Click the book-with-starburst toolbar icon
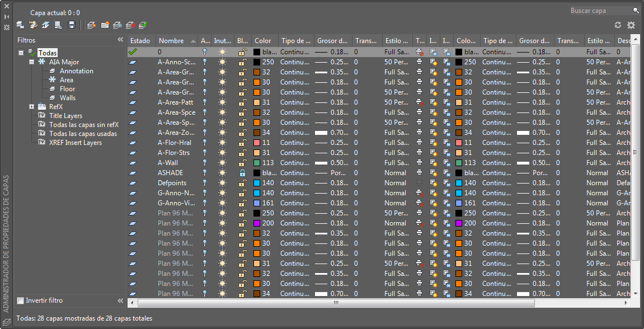The image size is (644, 329). coord(105,25)
